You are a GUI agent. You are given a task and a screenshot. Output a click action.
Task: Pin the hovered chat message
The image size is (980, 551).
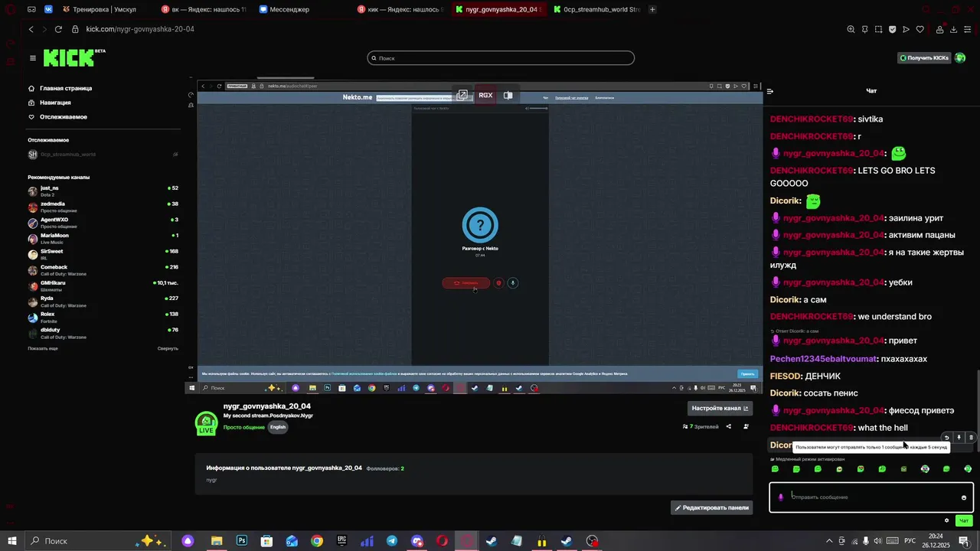coord(959,438)
